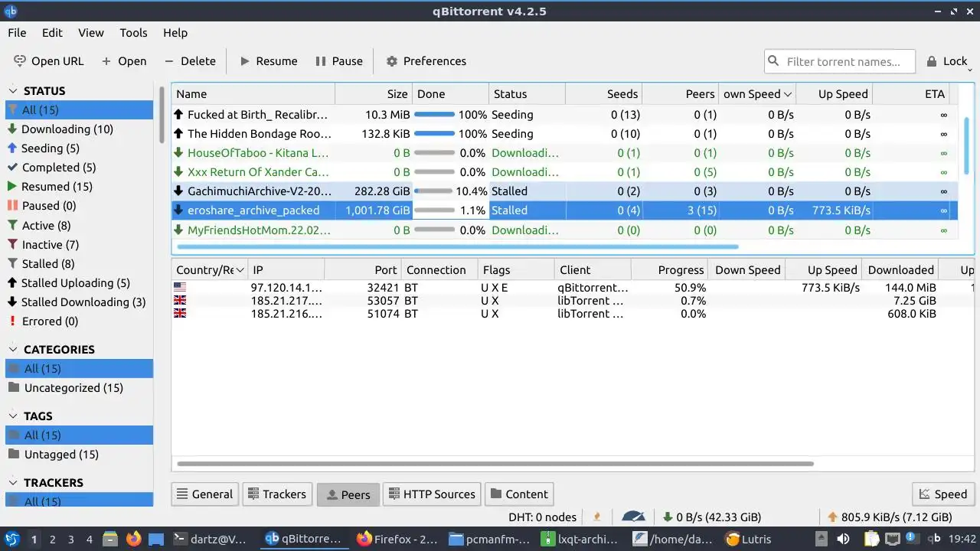Filter by Inactive (7) status
This screenshot has width=980, height=551.
[79, 245]
